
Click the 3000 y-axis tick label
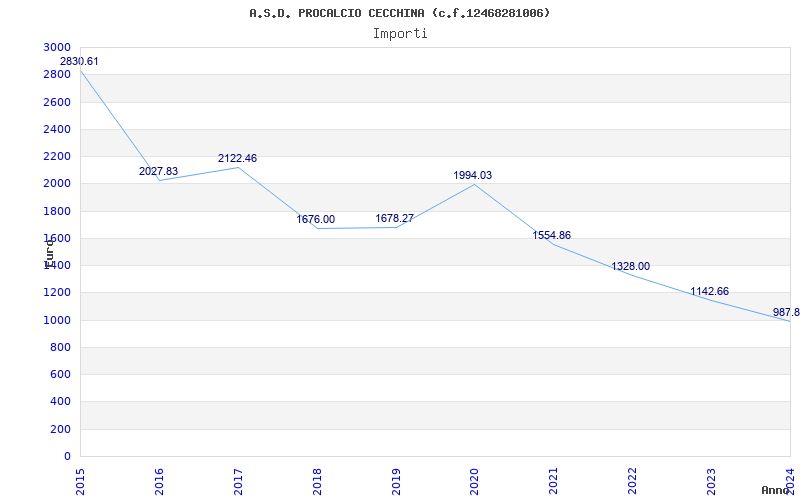click(x=57, y=47)
